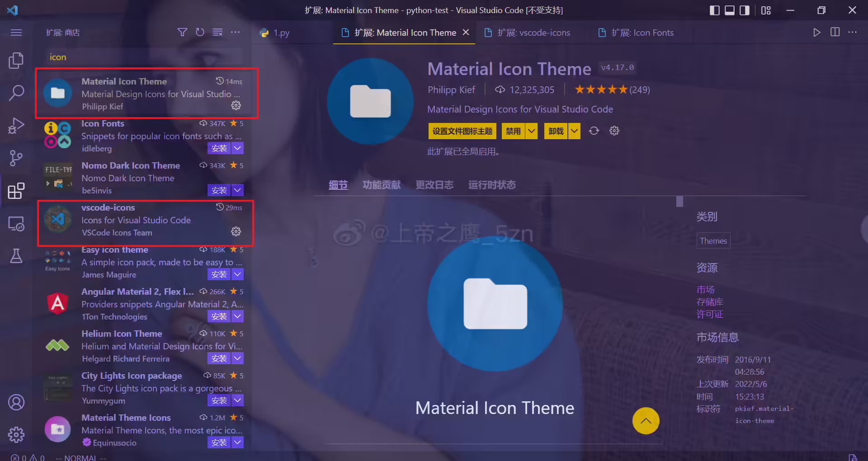Split the editor to the right
The width and height of the screenshot is (868, 461).
[835, 32]
